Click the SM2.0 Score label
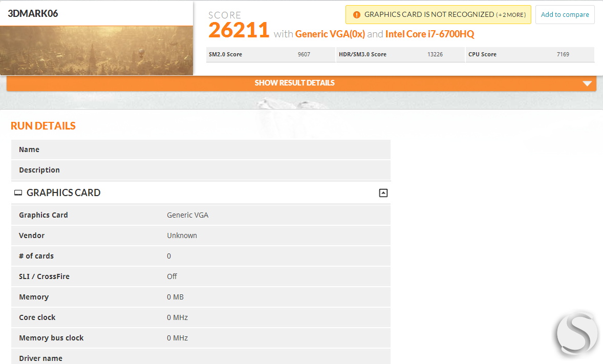This screenshot has height=364, width=603. pos(225,55)
